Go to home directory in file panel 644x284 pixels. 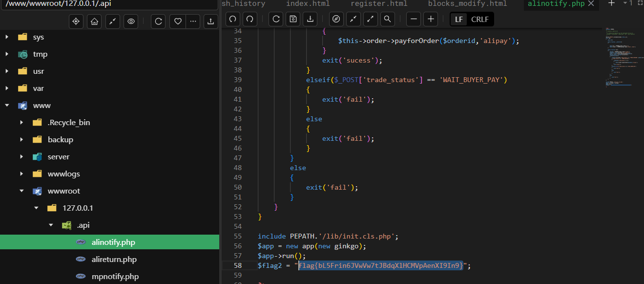pos(94,22)
